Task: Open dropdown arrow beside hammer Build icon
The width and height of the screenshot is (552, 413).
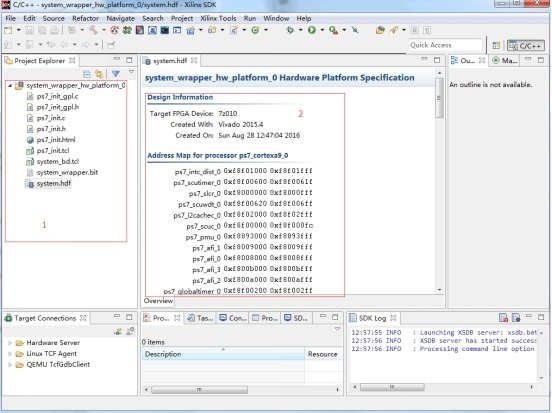Action: (104, 30)
